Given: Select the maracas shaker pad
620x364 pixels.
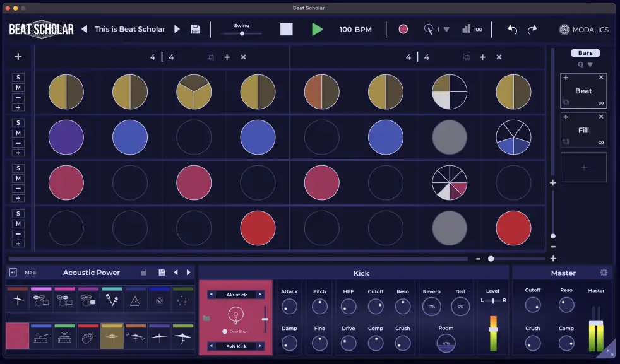Looking at the screenshot, I should tap(112, 300).
